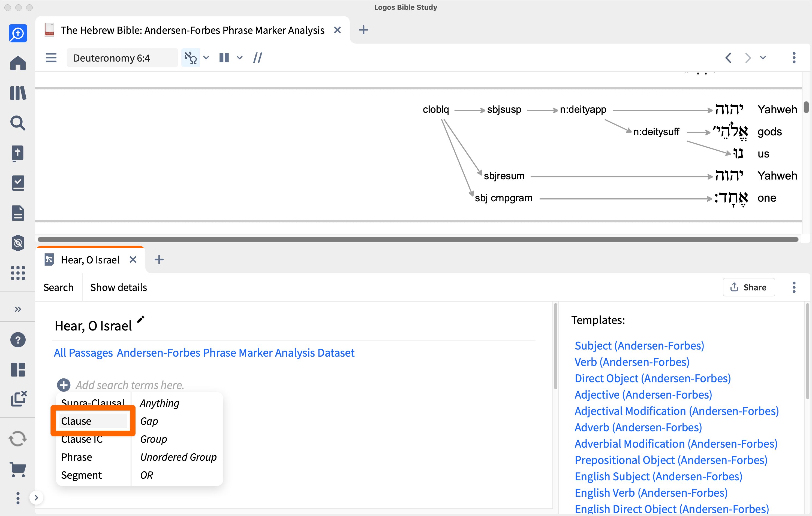Go back with the left arrow
The height and width of the screenshot is (516, 812).
point(728,58)
